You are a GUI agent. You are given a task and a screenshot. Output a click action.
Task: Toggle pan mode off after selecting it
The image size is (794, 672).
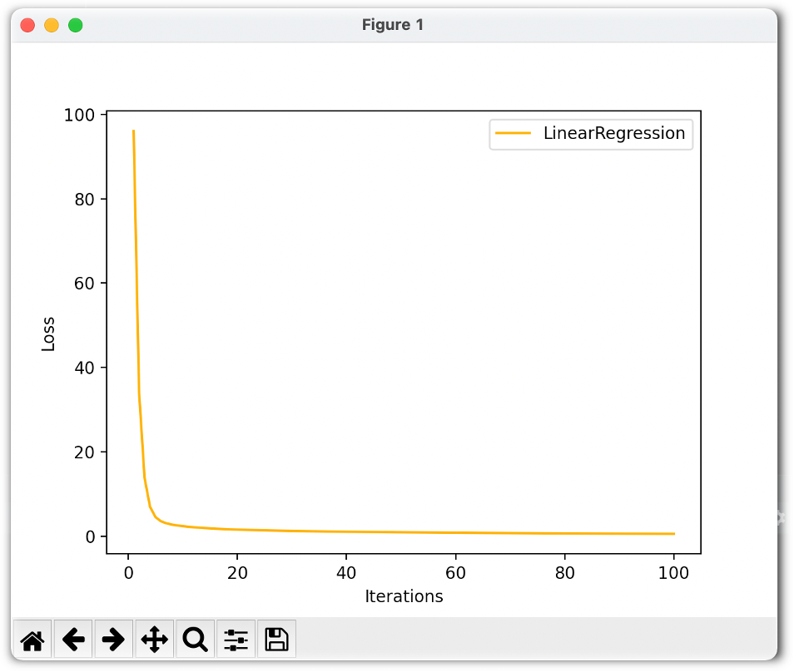click(x=154, y=639)
